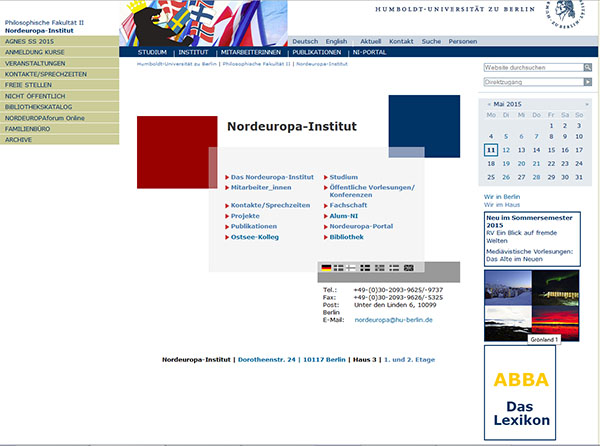Screen dimensions: 600x446
Task: Open the Wir im Haus link
Action: pyautogui.click(x=502, y=205)
